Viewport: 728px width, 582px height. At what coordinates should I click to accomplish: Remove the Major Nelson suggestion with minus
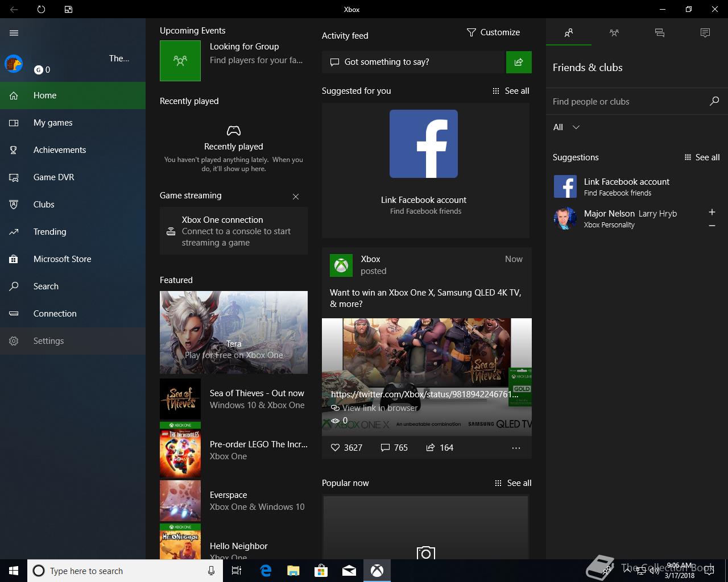pyautogui.click(x=712, y=226)
